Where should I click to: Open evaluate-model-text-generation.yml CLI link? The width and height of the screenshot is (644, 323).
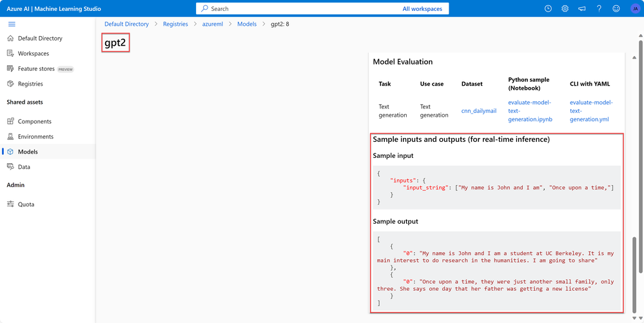pyautogui.click(x=591, y=111)
